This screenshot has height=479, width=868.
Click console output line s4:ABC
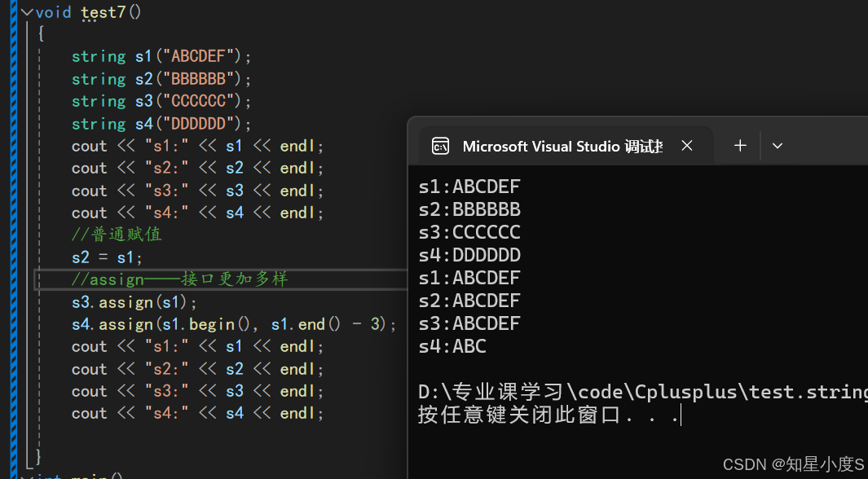453,346
